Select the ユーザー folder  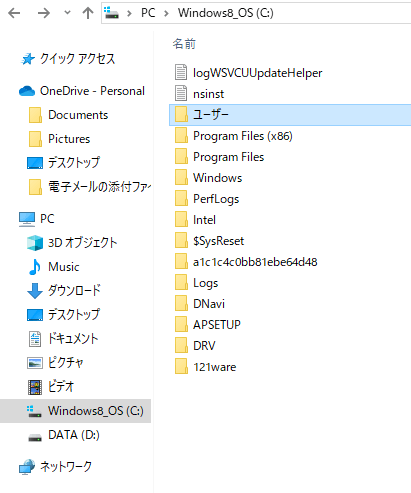(x=290, y=115)
